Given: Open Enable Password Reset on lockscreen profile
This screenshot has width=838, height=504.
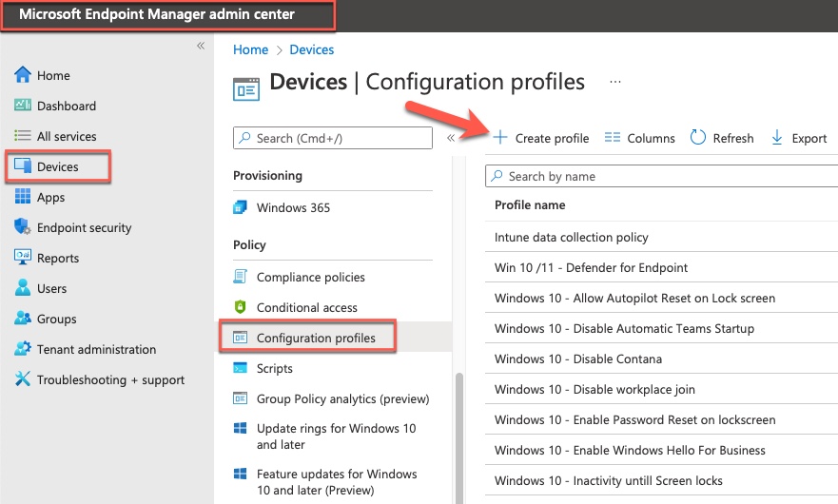Looking at the screenshot, I should [634, 420].
